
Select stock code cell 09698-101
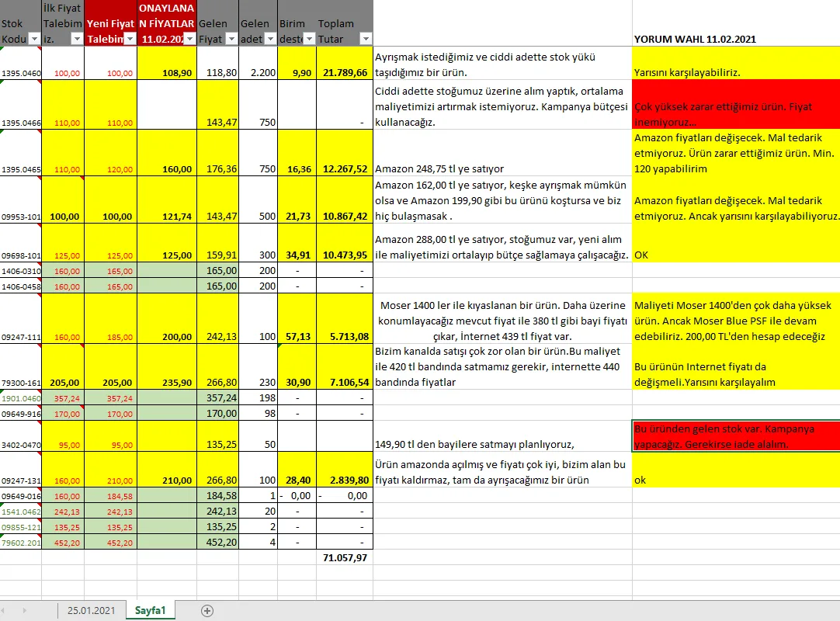coord(21,243)
